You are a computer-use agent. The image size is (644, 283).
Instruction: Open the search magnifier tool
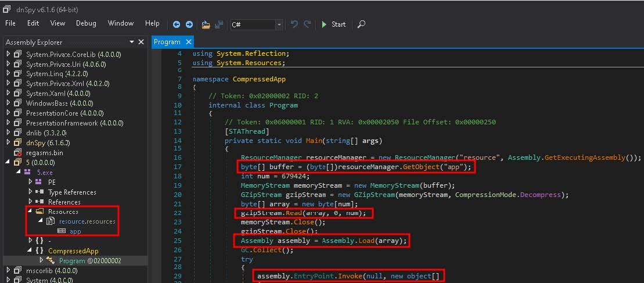click(361, 24)
